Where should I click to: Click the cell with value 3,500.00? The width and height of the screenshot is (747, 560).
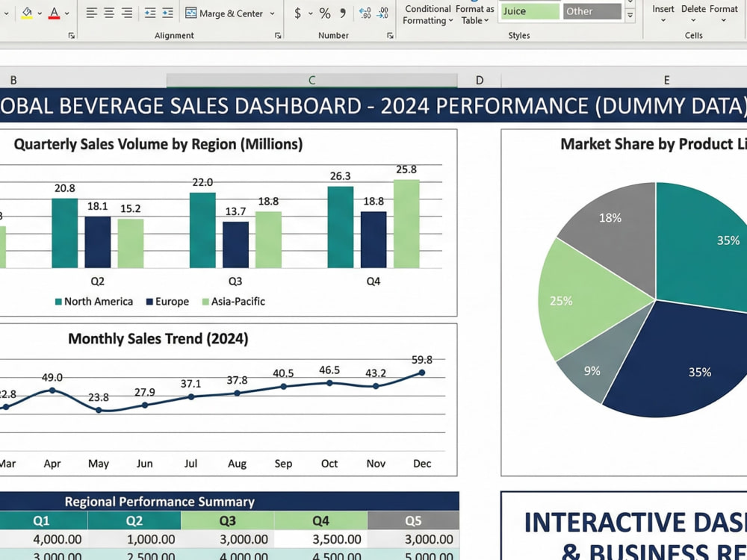point(320,539)
